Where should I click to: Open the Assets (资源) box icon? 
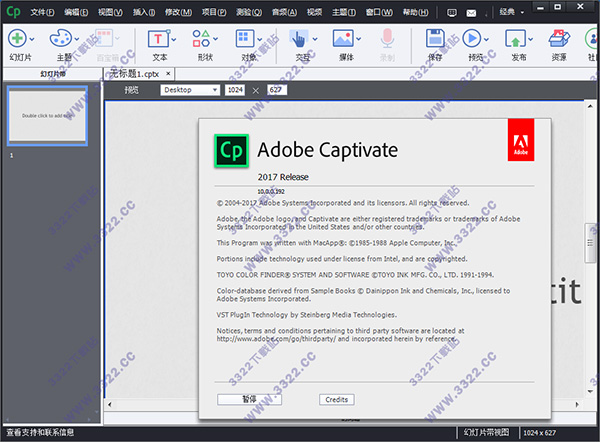(x=559, y=38)
